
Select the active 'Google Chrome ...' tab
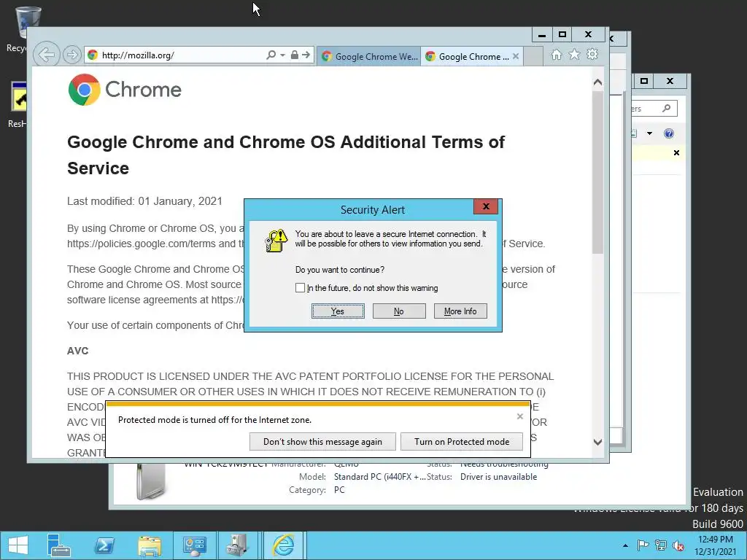point(467,56)
